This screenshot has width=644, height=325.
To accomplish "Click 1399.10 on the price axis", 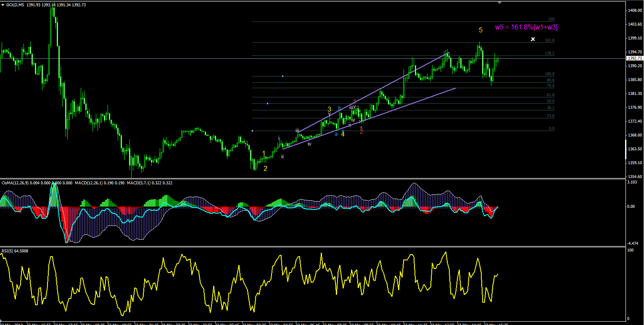I will pyautogui.click(x=635, y=38).
